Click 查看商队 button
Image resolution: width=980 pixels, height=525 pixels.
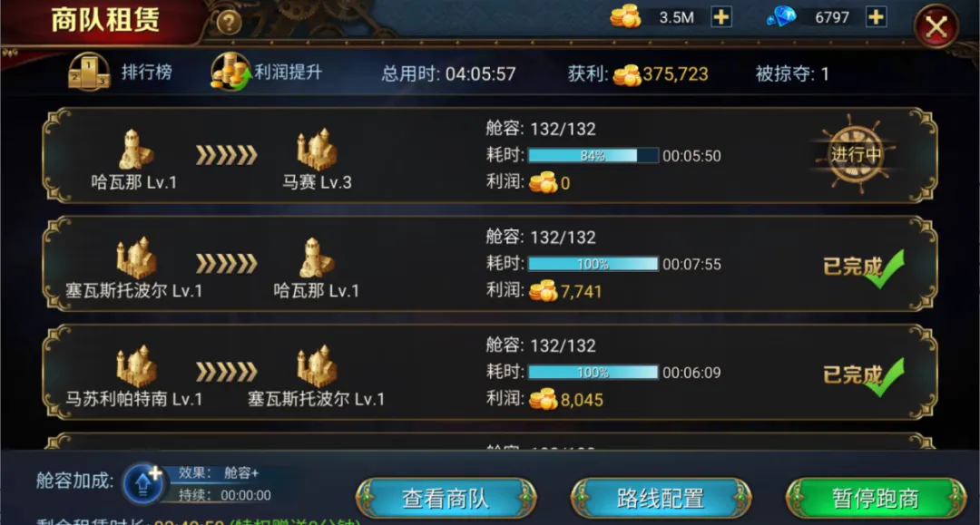coord(446,498)
